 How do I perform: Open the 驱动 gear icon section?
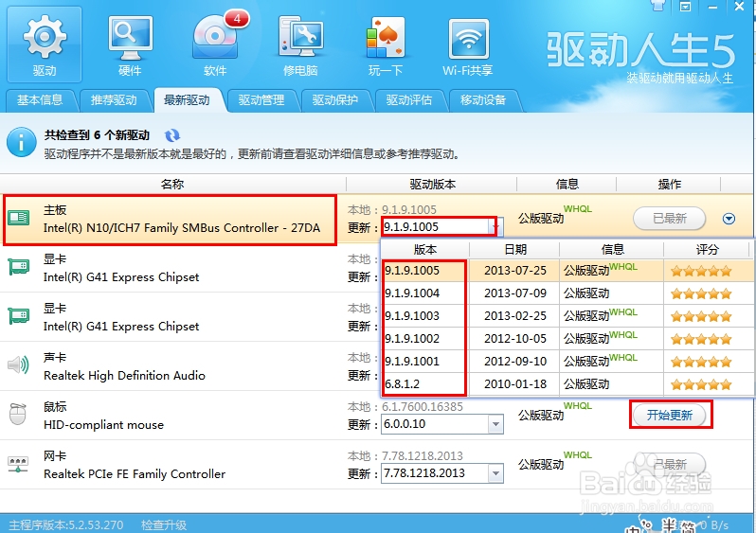[45, 44]
